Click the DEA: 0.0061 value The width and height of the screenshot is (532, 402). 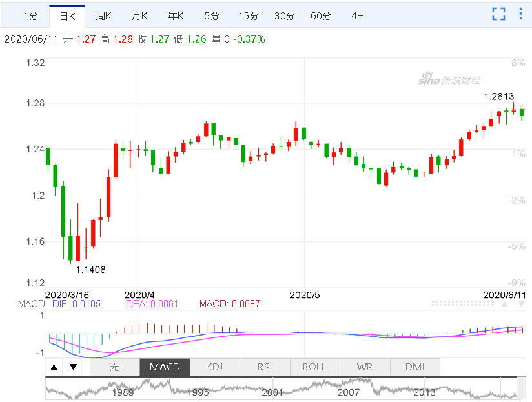pyautogui.click(x=152, y=304)
